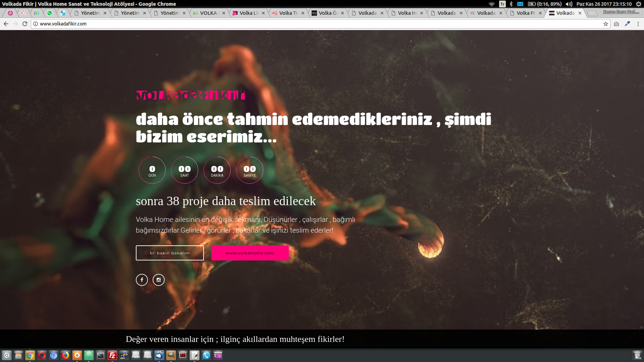Open the www.volkahome.com link button
The width and height of the screenshot is (644, 362).
click(250, 253)
